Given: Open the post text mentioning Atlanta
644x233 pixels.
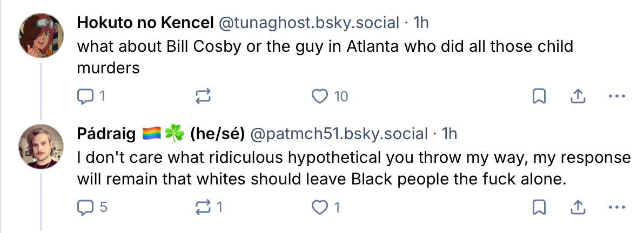Looking at the screenshot, I should 324,57.
